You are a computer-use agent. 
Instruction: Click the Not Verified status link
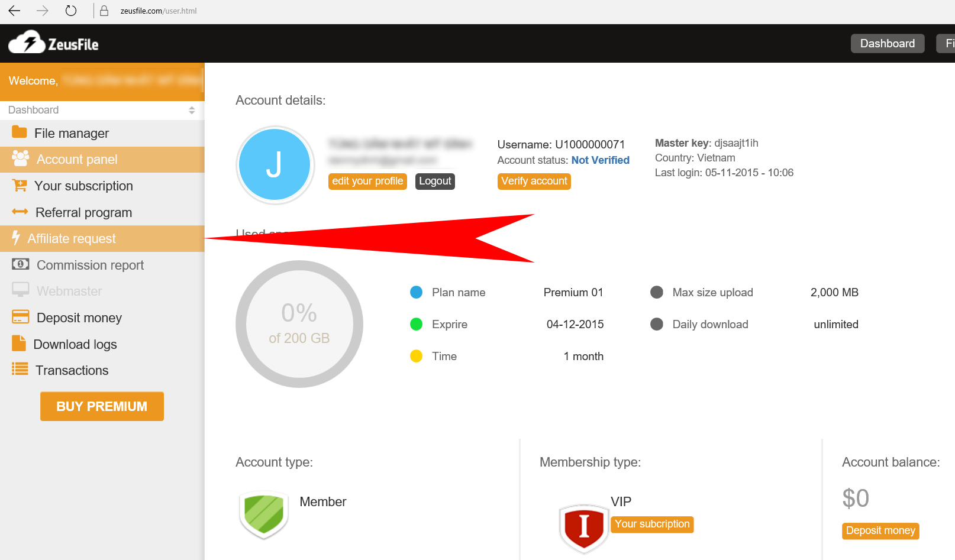[x=600, y=160]
